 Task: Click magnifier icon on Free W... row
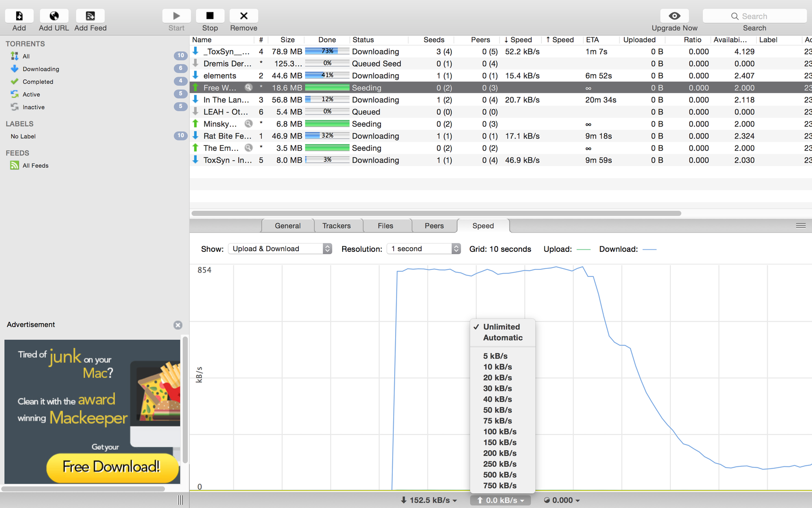[x=248, y=87]
